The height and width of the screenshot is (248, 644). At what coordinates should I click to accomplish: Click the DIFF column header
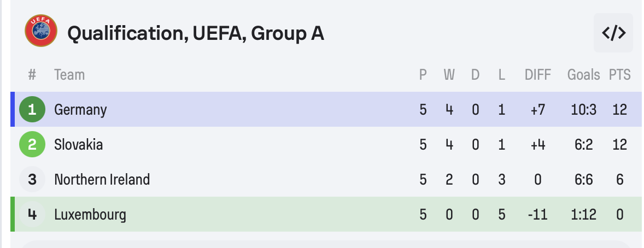point(538,75)
